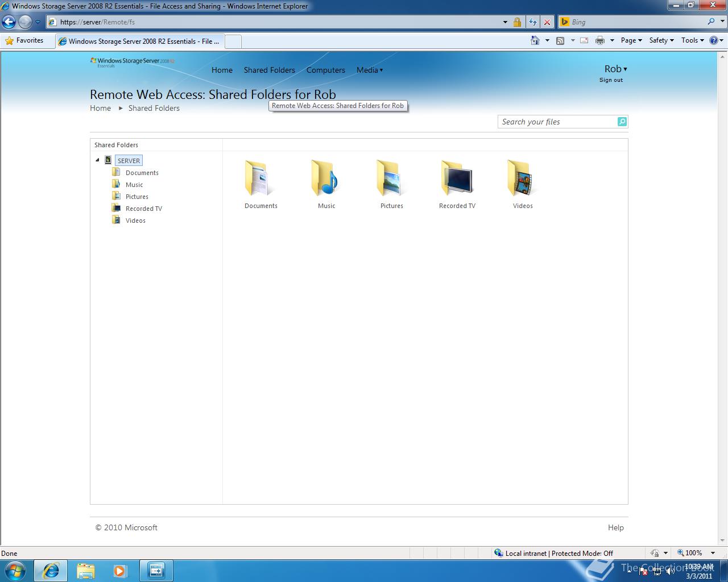728x582 pixels.
Task: Click the IE Back navigation button
Action: [9, 22]
